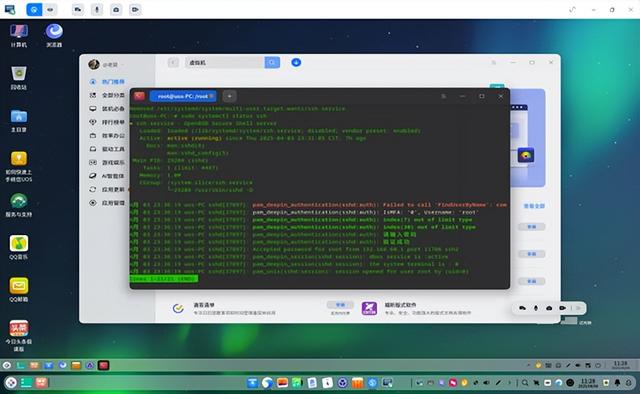
Task: Select 全部分类 in app store sidebar
Action: point(108,95)
